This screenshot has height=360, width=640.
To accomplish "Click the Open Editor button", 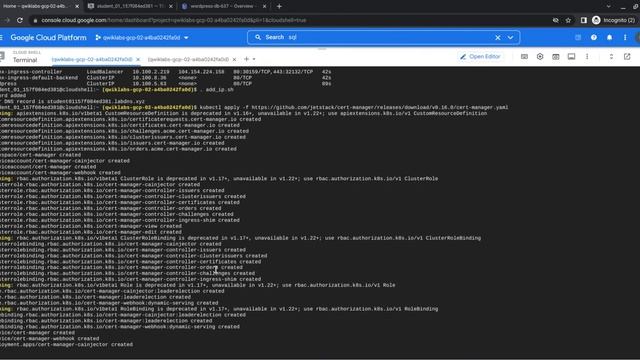I will coord(480,57).
